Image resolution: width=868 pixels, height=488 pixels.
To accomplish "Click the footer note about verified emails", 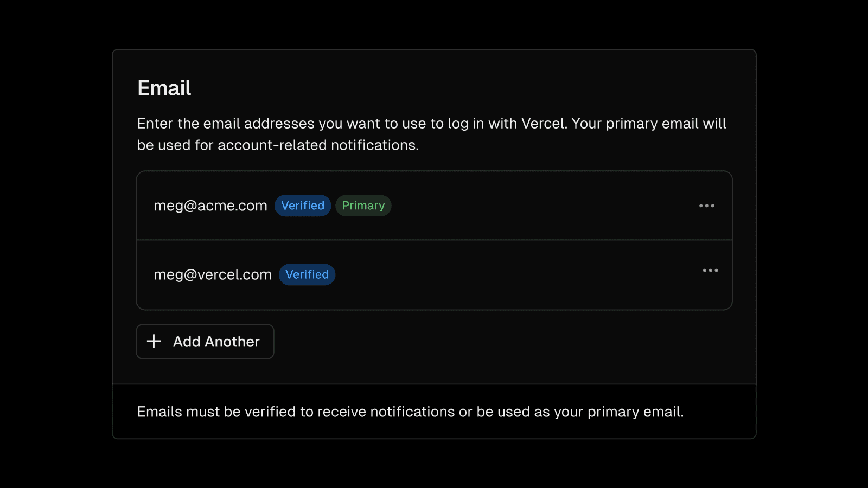I will (410, 412).
